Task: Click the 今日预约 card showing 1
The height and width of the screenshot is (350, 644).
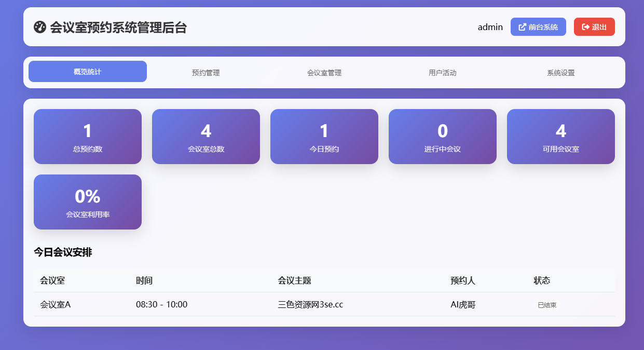Action: point(324,136)
